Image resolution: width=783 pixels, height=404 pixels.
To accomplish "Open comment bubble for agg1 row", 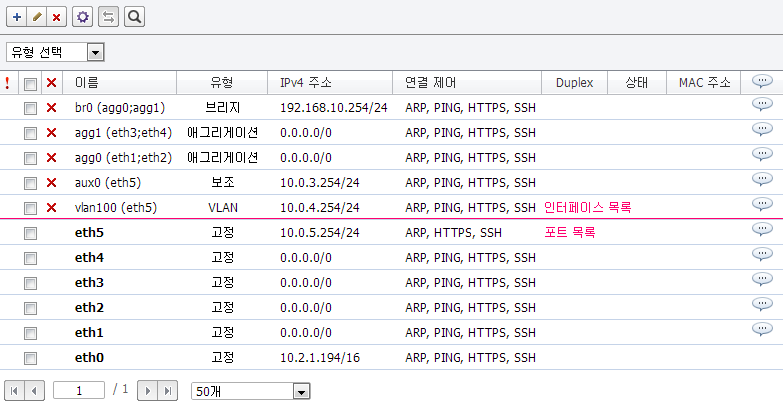I will 762,130.
